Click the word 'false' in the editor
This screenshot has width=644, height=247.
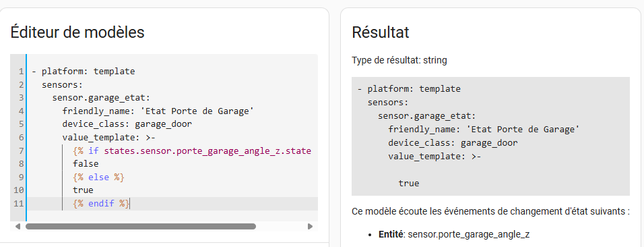pos(86,164)
